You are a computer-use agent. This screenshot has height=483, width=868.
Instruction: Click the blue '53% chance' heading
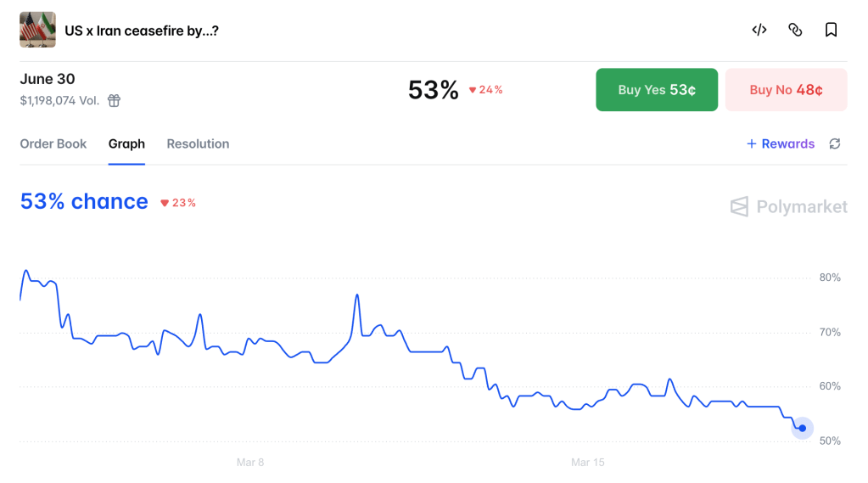[84, 202]
